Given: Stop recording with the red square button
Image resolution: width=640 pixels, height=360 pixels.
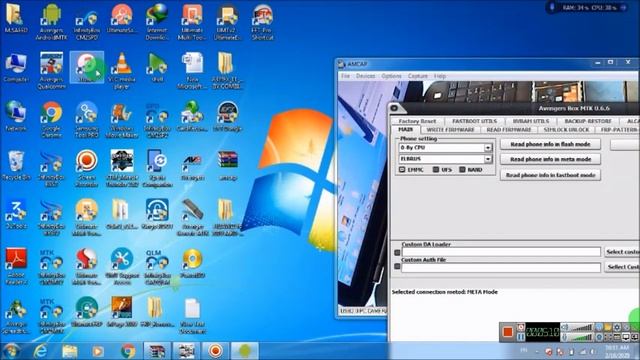Looking at the screenshot, I should (x=508, y=332).
